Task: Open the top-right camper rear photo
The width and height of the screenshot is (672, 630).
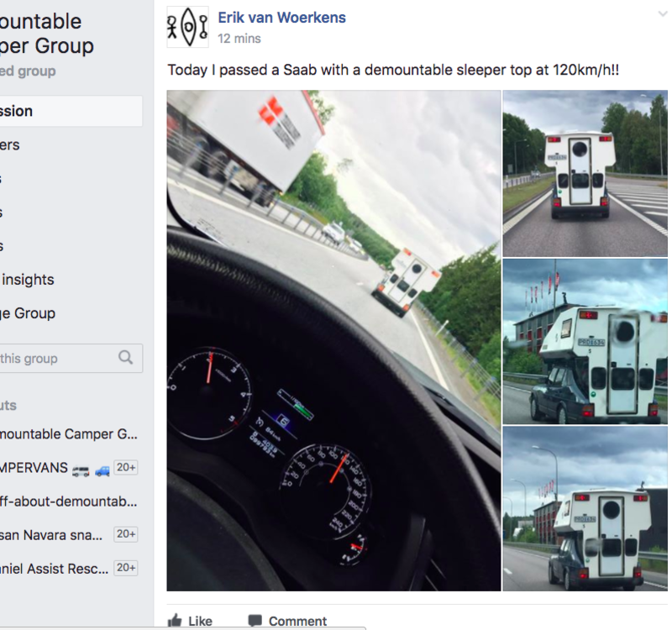Action: click(x=585, y=173)
